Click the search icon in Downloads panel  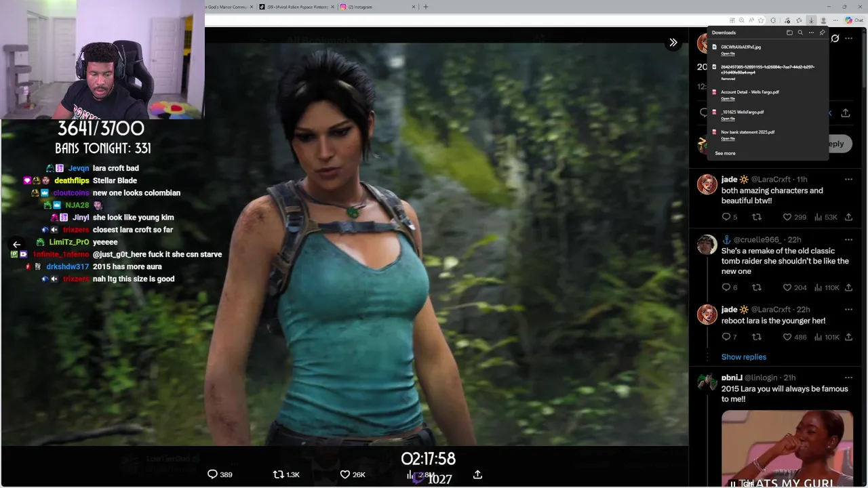click(x=800, y=33)
